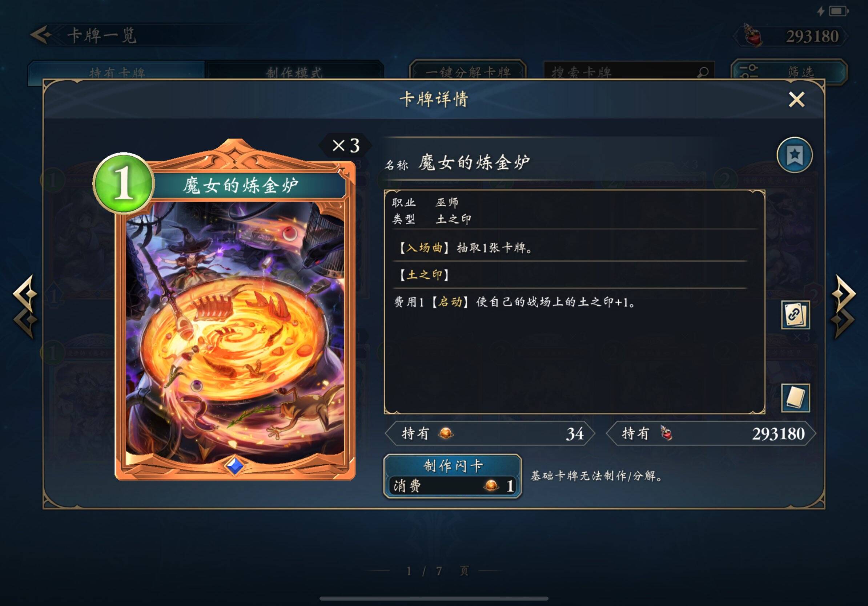Click the 制作闪卡 button

tap(453, 476)
